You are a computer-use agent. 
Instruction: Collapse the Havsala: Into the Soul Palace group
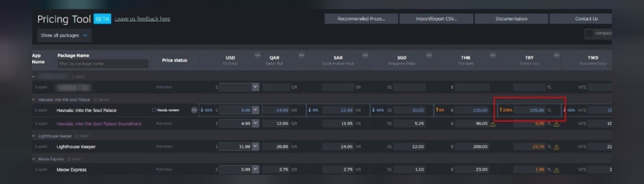[33, 100]
